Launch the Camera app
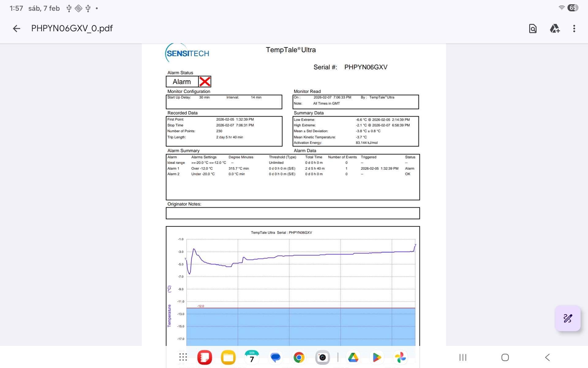Screen dimensions: 588x368 pyautogui.click(x=322, y=357)
